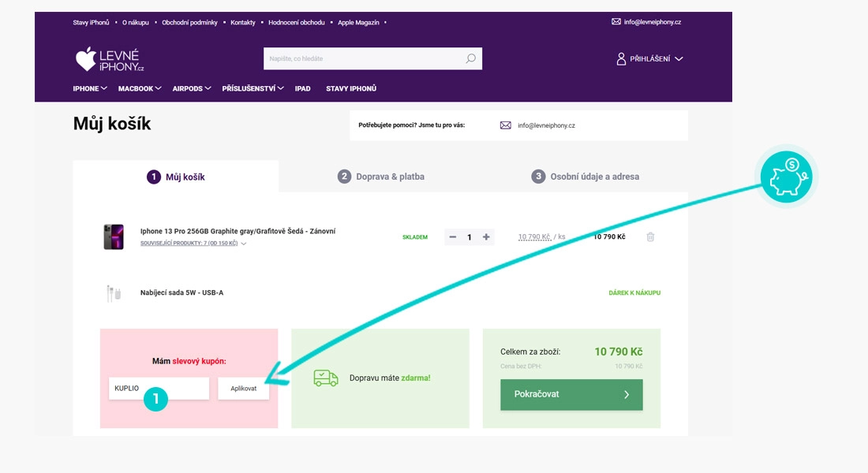This screenshot has height=473, width=868.
Task: Click the Cena bez DPH label
Action: [521, 367]
